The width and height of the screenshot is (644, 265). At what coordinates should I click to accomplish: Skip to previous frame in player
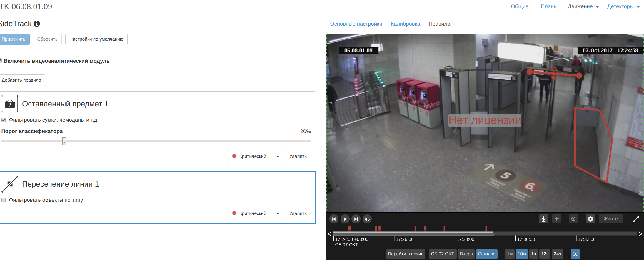click(334, 219)
